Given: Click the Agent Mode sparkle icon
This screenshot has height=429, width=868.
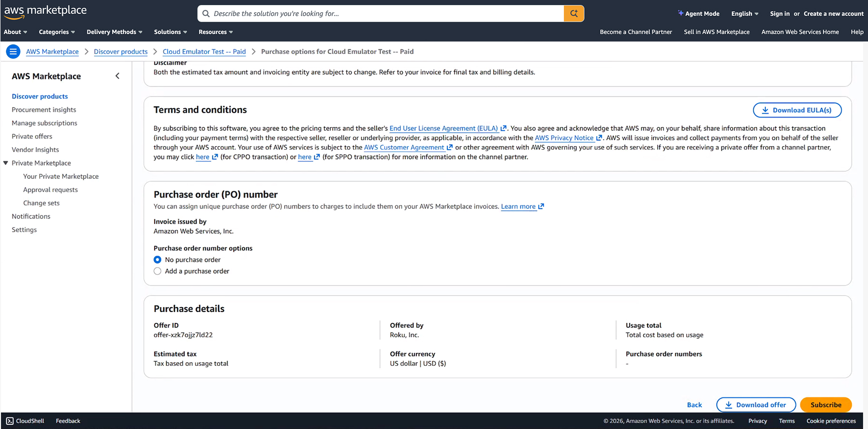Looking at the screenshot, I should point(680,13).
